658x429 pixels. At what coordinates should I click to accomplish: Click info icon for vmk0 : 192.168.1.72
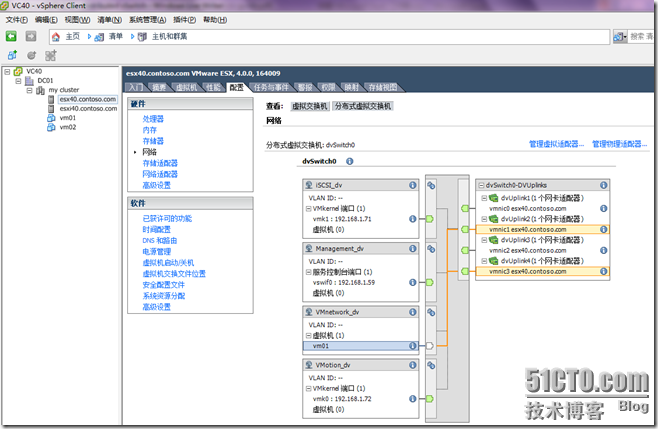pos(413,399)
